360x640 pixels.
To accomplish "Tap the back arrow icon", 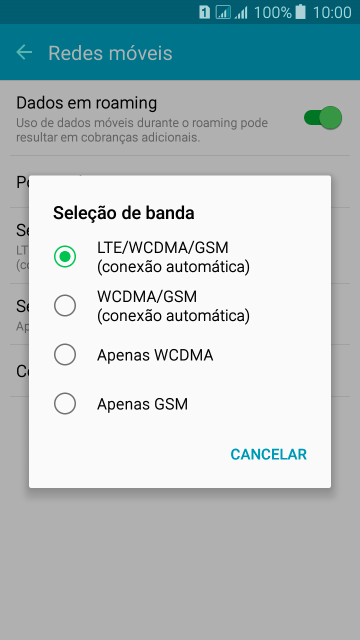I will (x=24, y=53).
